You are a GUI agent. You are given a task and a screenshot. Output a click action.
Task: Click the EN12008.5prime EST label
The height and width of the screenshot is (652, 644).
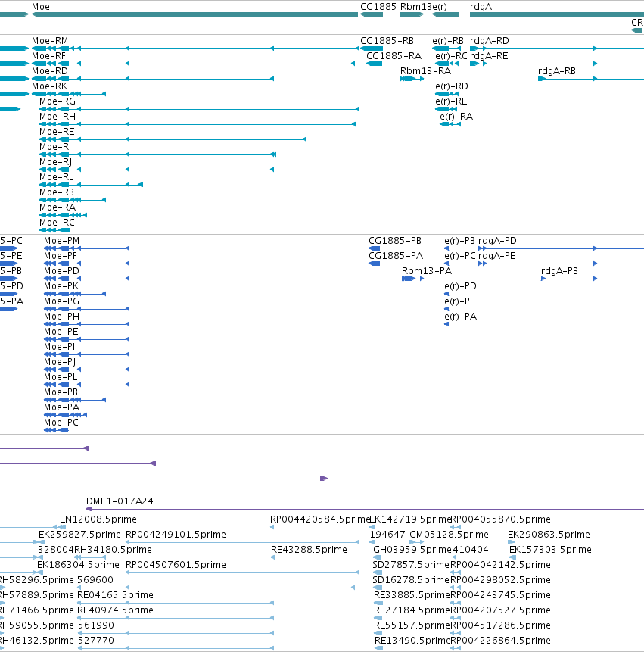[x=98, y=519]
